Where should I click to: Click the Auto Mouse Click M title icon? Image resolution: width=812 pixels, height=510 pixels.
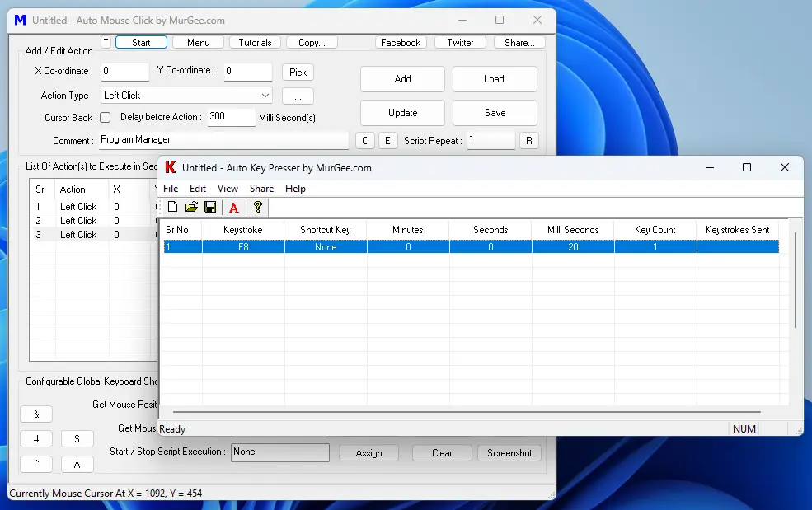[x=20, y=21]
